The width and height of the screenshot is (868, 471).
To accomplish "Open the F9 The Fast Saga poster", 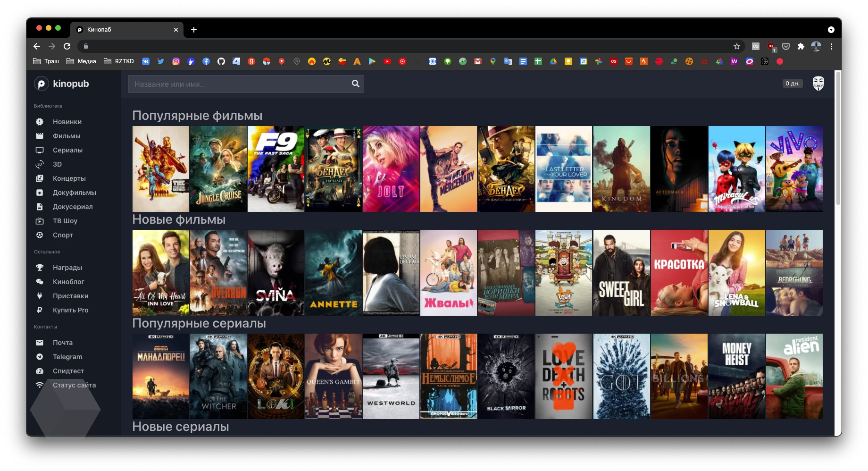I will pyautogui.click(x=276, y=169).
